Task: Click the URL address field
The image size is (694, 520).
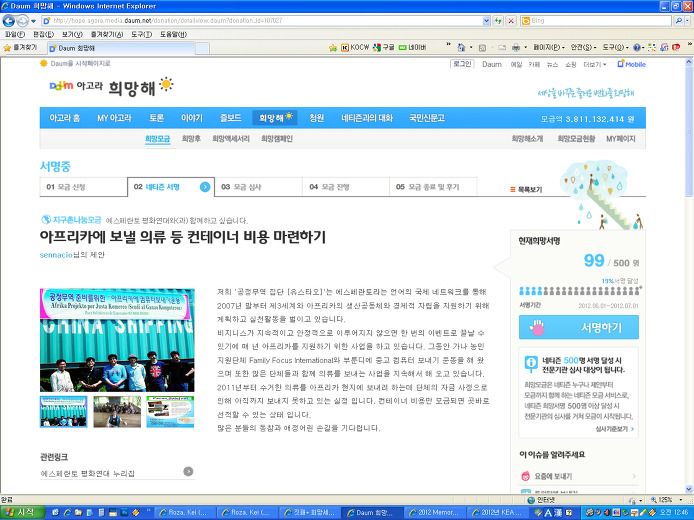Action: (266, 20)
